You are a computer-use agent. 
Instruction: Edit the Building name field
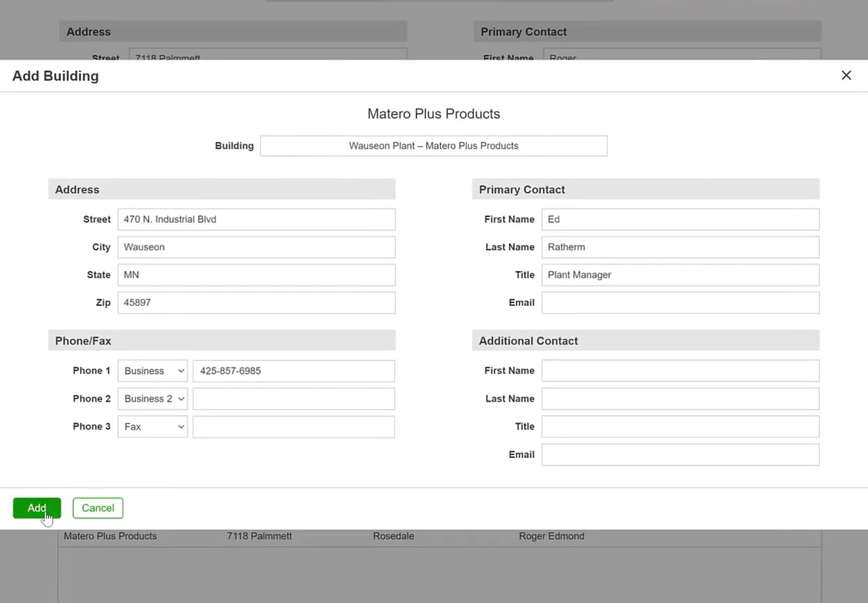coord(433,146)
